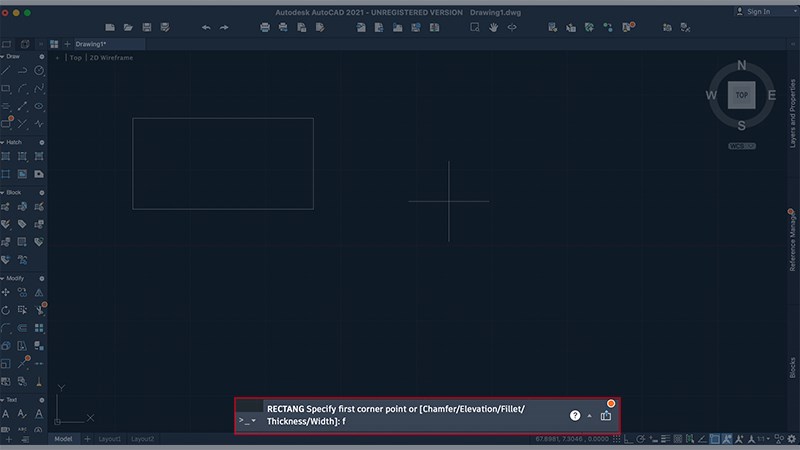
Task: Select the Offset tool in Modify panel
Action: point(22,328)
